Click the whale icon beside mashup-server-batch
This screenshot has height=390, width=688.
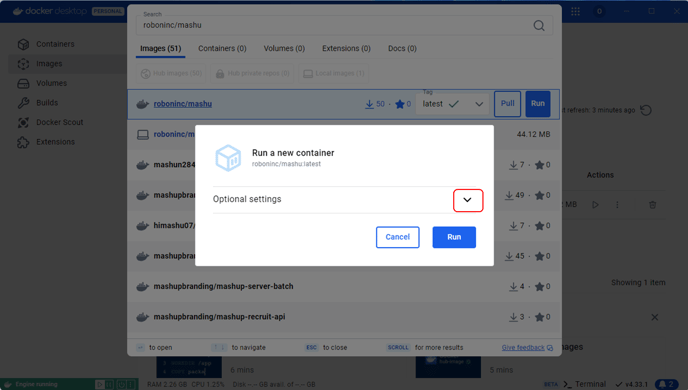(x=143, y=287)
